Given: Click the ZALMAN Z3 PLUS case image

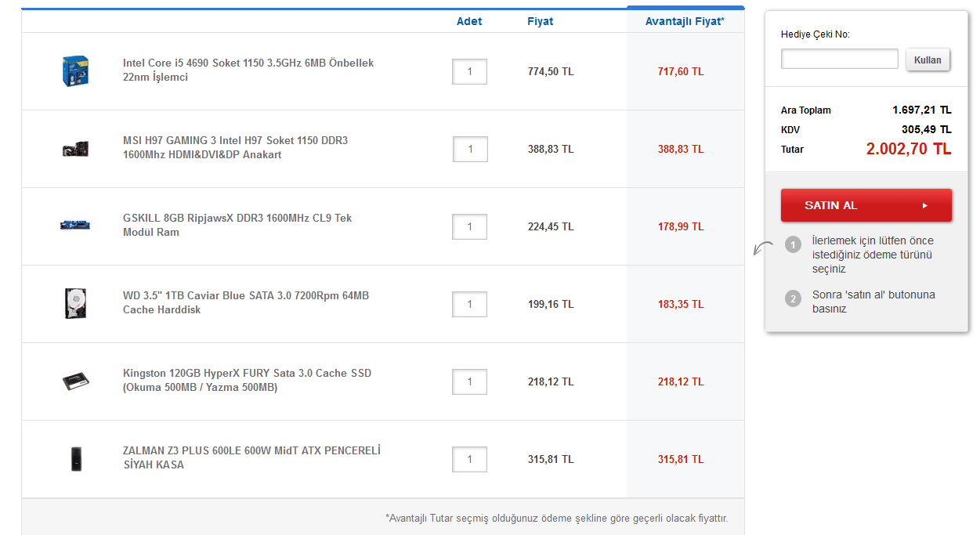Looking at the screenshot, I should tap(75, 458).
